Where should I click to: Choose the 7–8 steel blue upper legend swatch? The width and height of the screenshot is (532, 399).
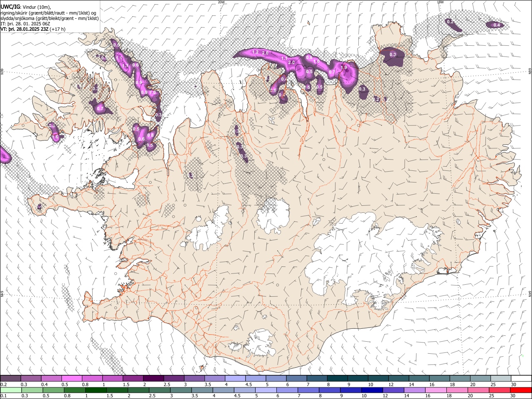tap(317, 378)
